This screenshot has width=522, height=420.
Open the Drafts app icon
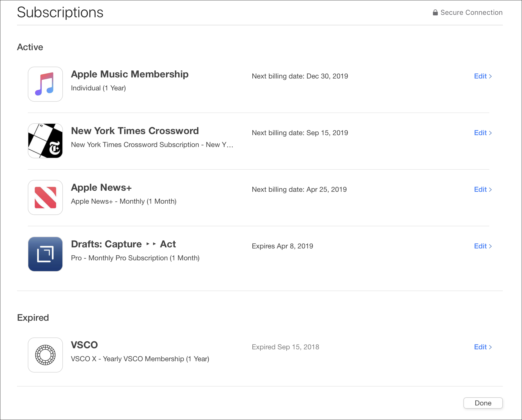[45, 254]
